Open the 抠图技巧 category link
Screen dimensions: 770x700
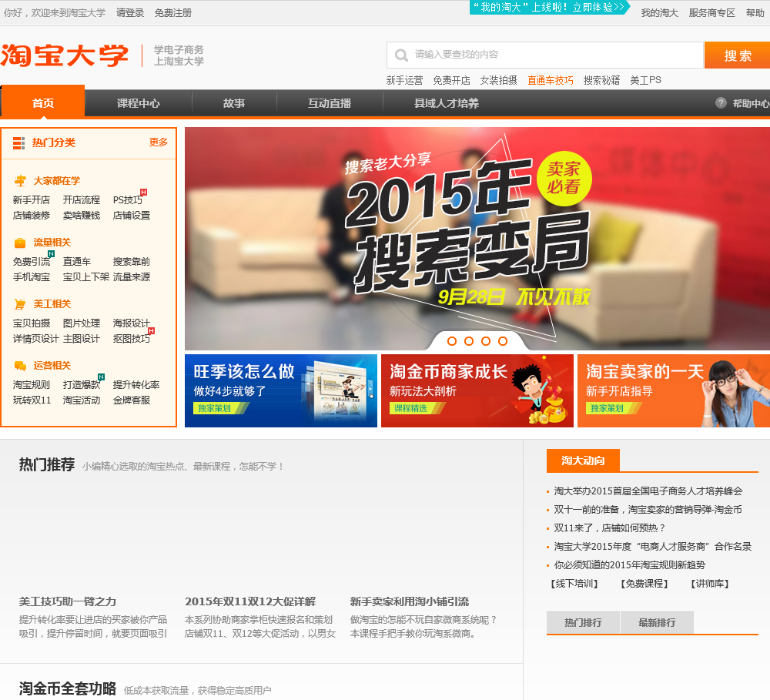pos(132,339)
